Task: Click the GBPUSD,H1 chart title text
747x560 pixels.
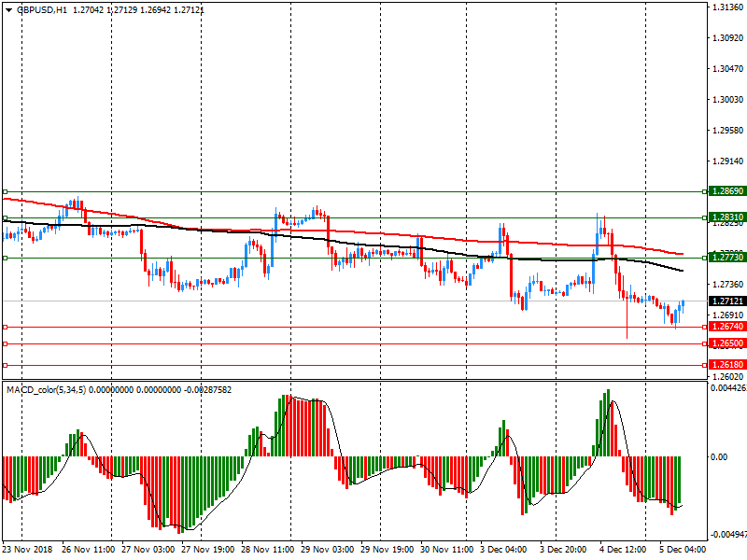Action: pyautogui.click(x=42, y=9)
